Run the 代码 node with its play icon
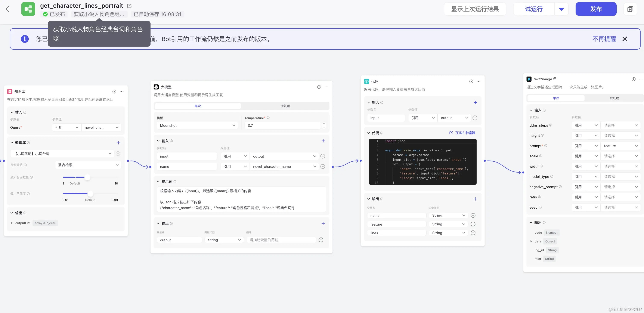The image size is (644, 313). tap(471, 81)
